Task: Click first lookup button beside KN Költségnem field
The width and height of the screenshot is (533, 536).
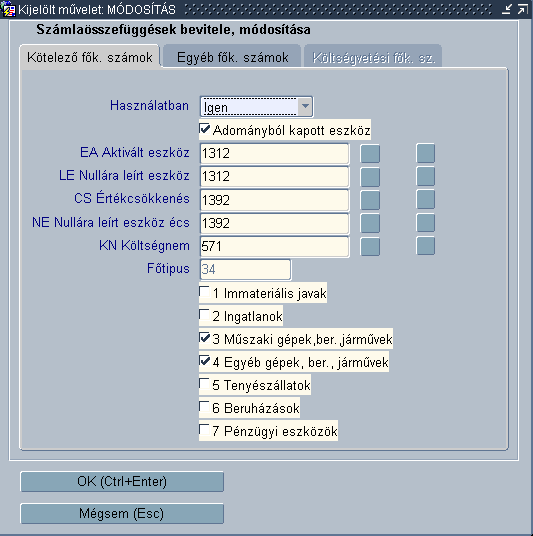Action: coord(370,246)
